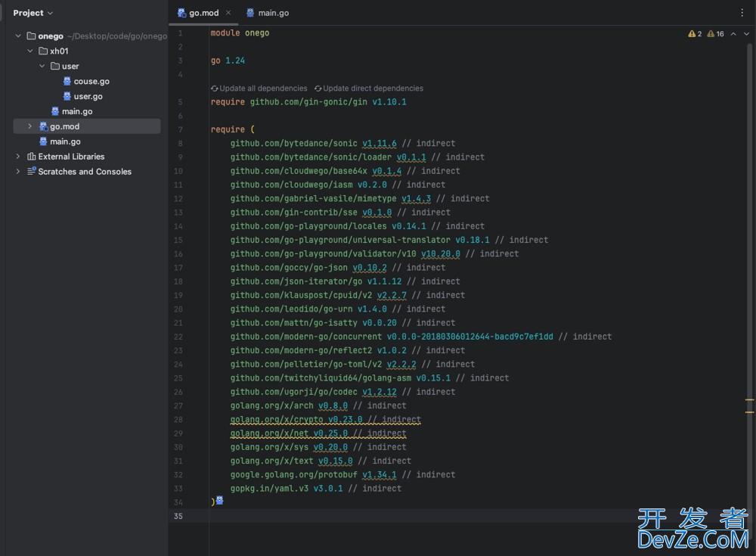This screenshot has width=756, height=556.
Task: Select root-level main.go icon below go.mod
Action: tap(43, 141)
